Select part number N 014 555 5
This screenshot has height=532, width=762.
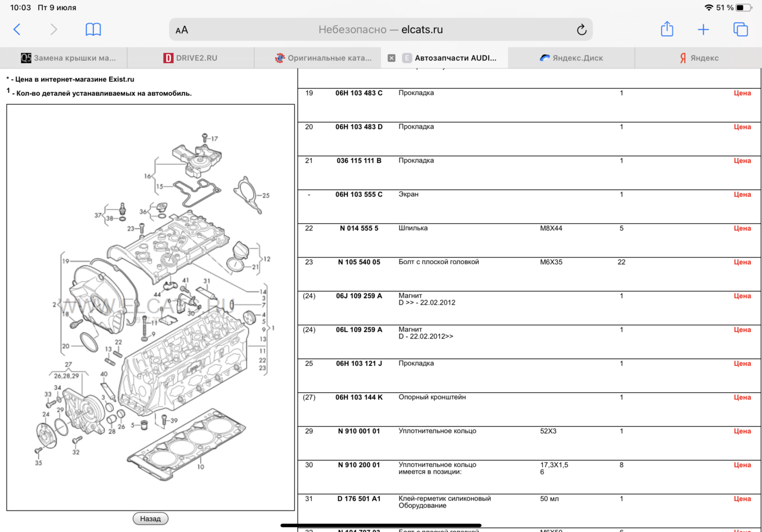pos(359,229)
